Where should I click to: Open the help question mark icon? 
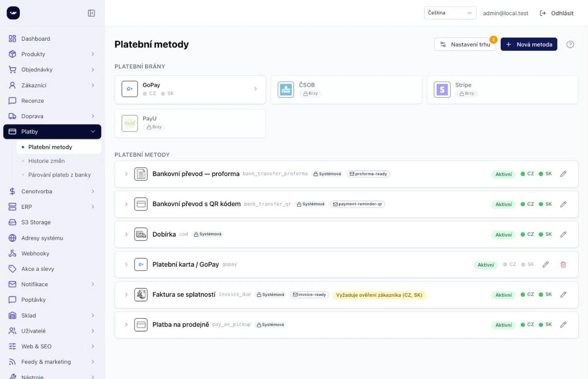[x=570, y=45]
